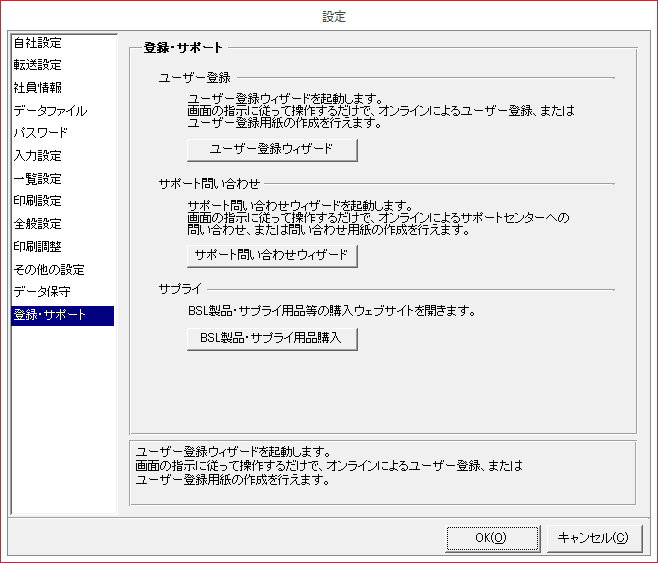Click the 設定 window title
Screen dimensions: 658x563
[x=334, y=16]
